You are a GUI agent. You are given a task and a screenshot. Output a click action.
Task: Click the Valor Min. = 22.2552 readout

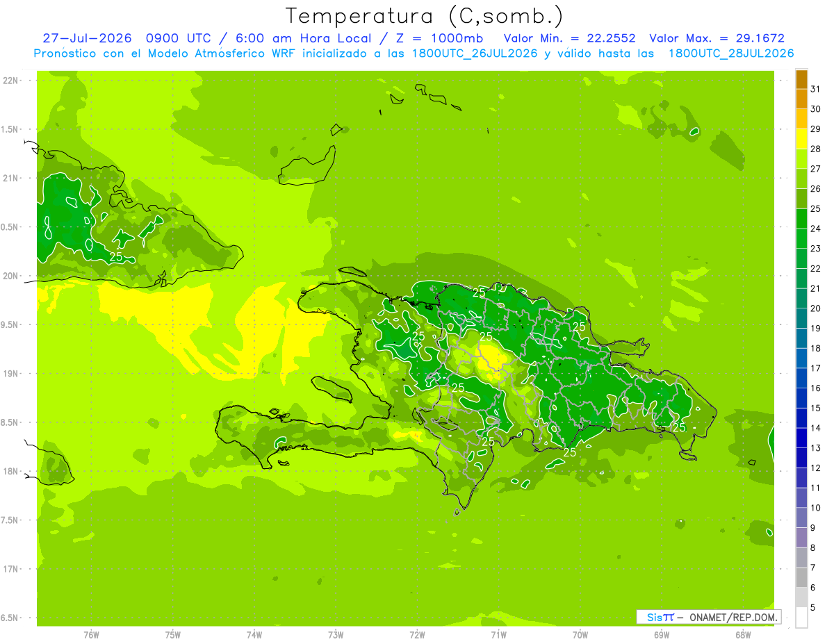coord(569,38)
